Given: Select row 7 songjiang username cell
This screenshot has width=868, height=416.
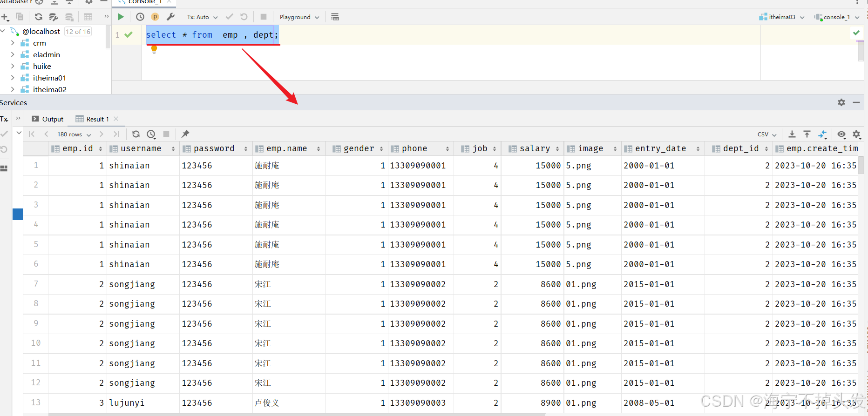Looking at the screenshot, I should (x=143, y=284).
